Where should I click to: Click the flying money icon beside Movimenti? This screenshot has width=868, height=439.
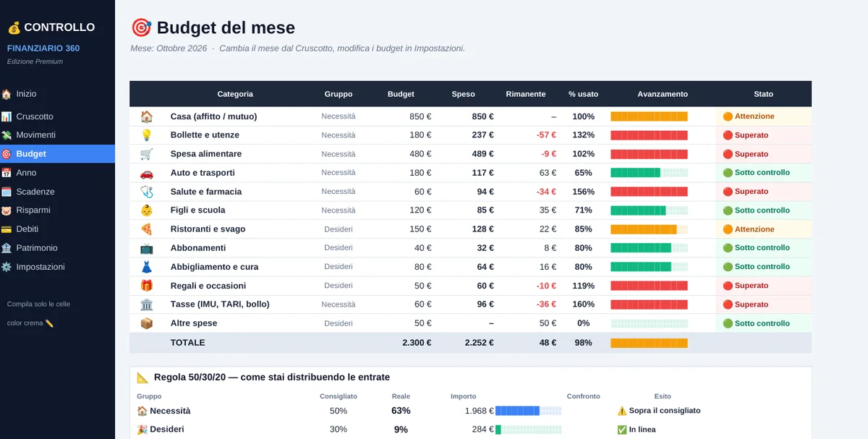pyautogui.click(x=7, y=135)
